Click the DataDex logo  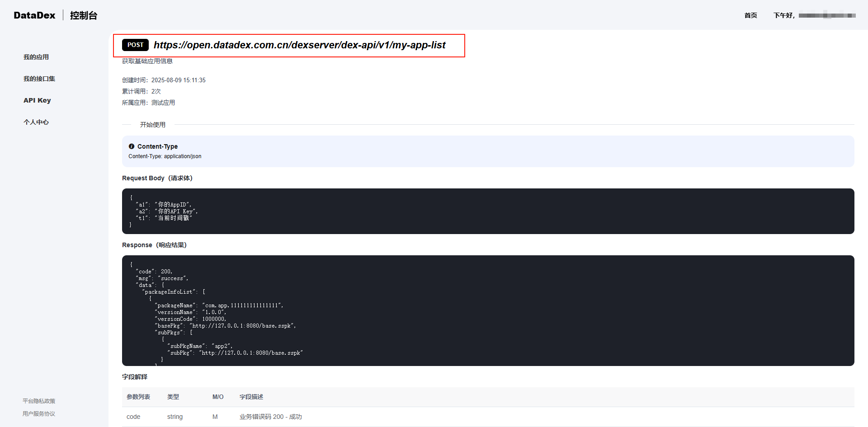coord(34,15)
